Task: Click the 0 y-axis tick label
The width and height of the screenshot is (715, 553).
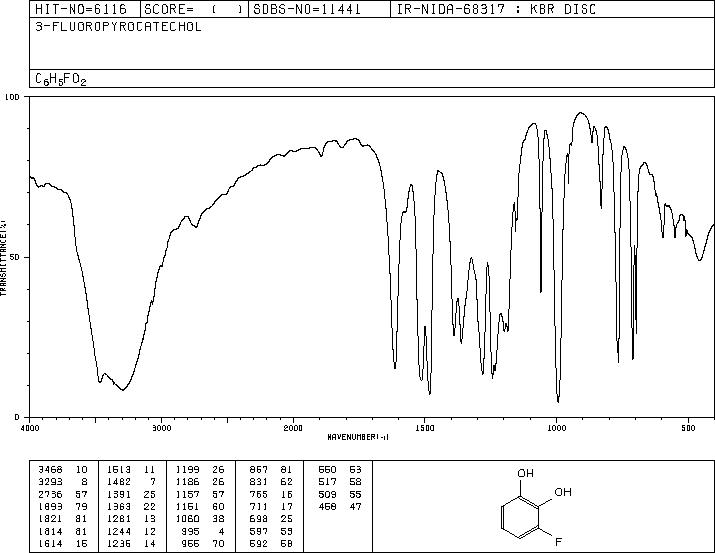Action: pyautogui.click(x=17, y=417)
